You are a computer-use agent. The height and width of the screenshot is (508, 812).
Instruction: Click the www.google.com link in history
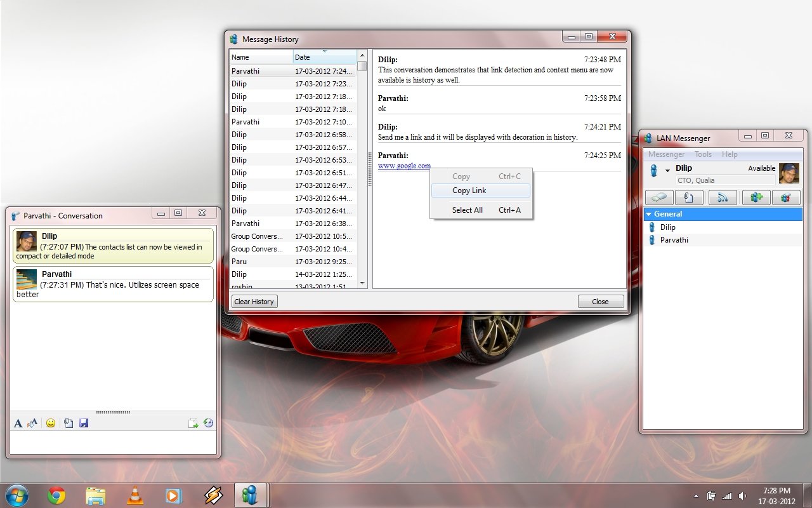tap(404, 166)
